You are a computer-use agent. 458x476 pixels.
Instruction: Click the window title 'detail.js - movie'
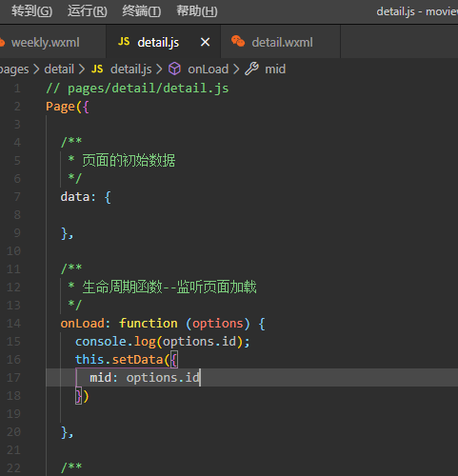click(417, 11)
